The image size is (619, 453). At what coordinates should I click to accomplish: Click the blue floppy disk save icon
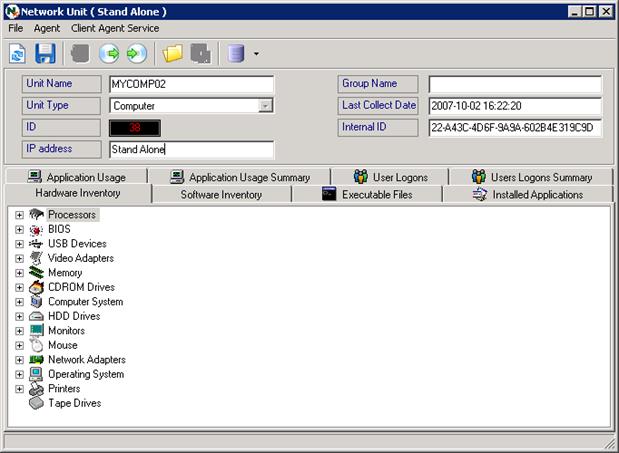pyautogui.click(x=45, y=53)
